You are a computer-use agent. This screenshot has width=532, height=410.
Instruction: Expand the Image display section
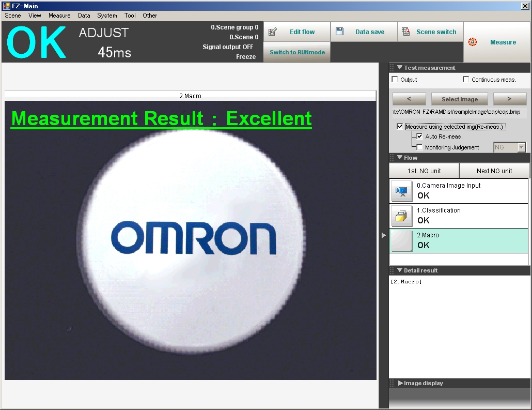pos(400,383)
